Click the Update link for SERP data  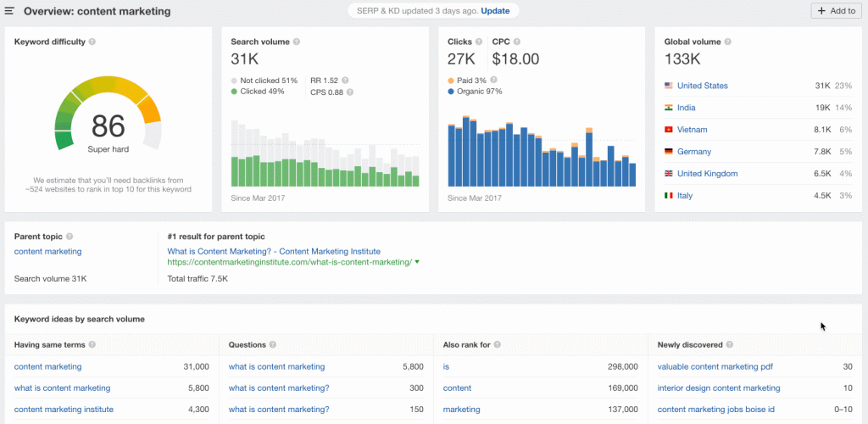click(495, 11)
